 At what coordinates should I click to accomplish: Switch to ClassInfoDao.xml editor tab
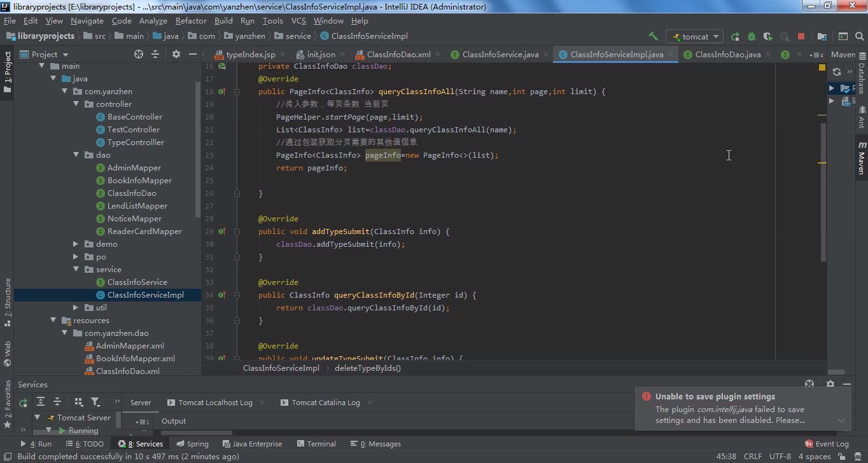[x=398, y=55]
